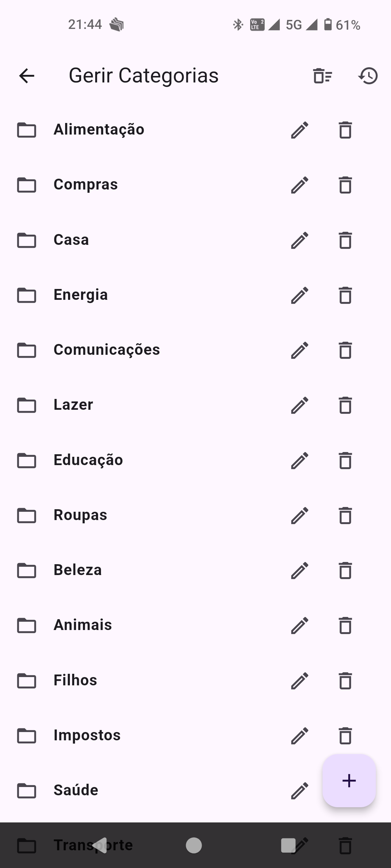Edit the Casa category
The image size is (391, 868).
(300, 241)
